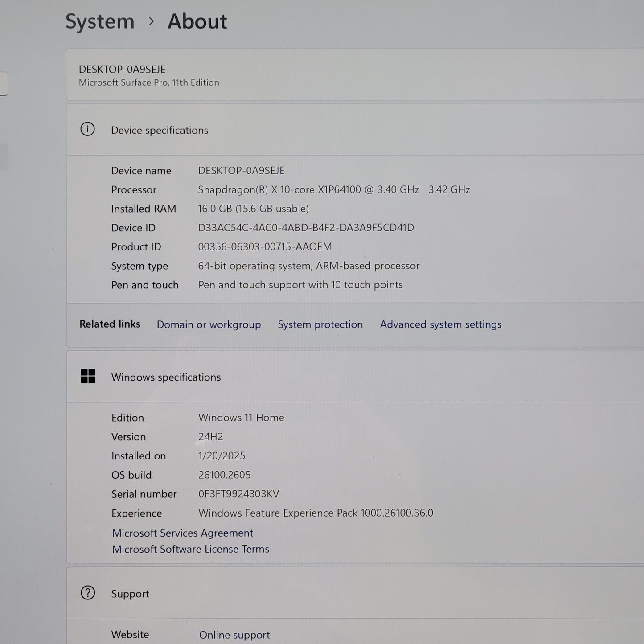Open Microsoft Services Agreement link
644x644 pixels.
(183, 533)
